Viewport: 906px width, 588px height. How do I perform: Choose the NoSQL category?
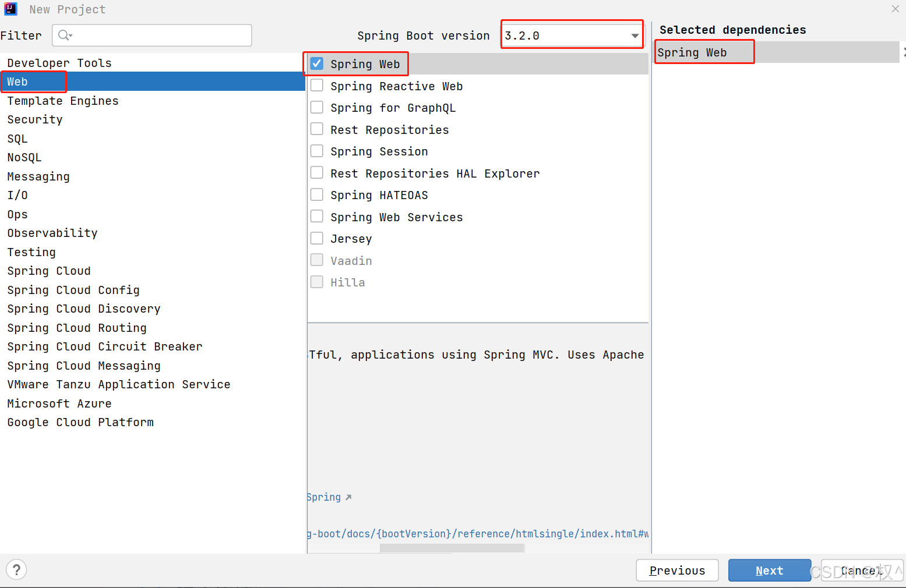pos(153,157)
